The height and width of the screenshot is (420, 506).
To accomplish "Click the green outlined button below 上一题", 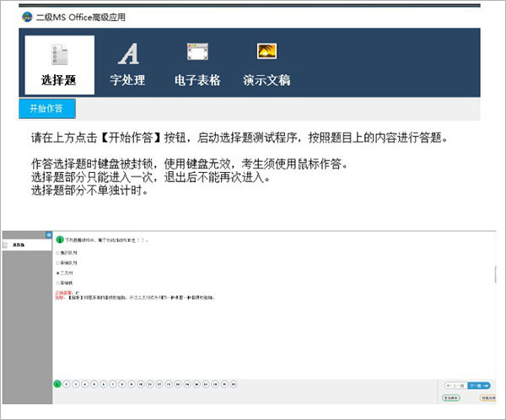I will [x=452, y=396].
